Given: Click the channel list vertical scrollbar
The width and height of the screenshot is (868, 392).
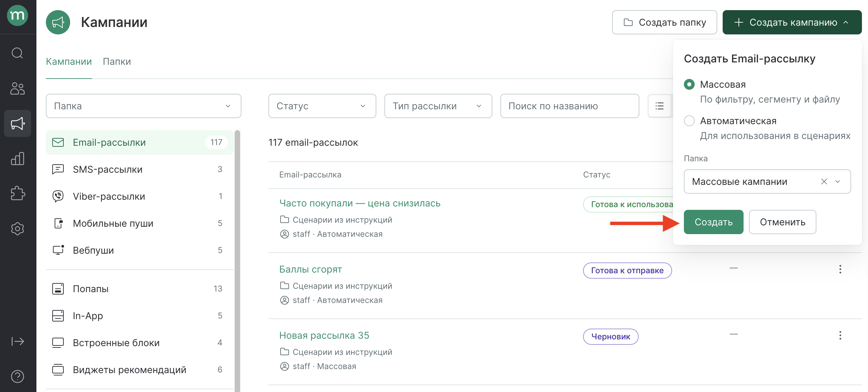Looking at the screenshot, I should tap(237, 261).
